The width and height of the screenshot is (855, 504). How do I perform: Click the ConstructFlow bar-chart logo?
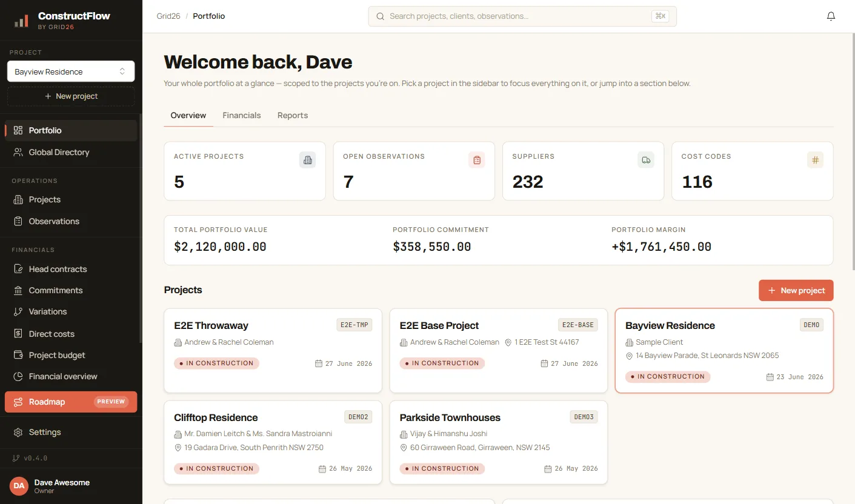[21, 21]
